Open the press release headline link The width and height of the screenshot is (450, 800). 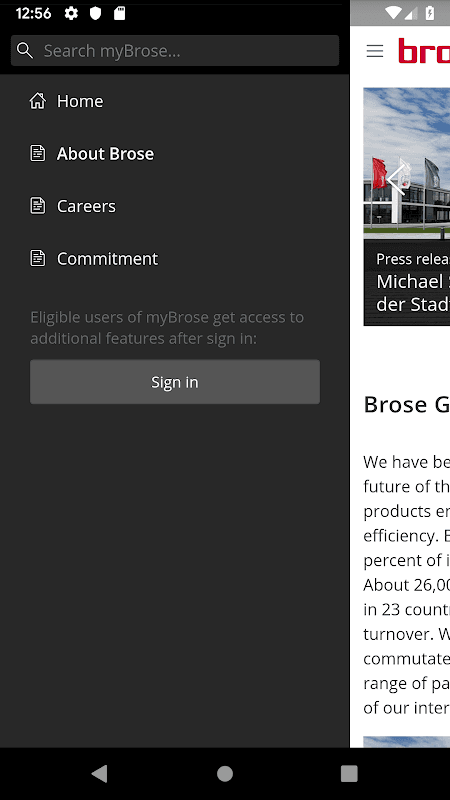point(413,292)
